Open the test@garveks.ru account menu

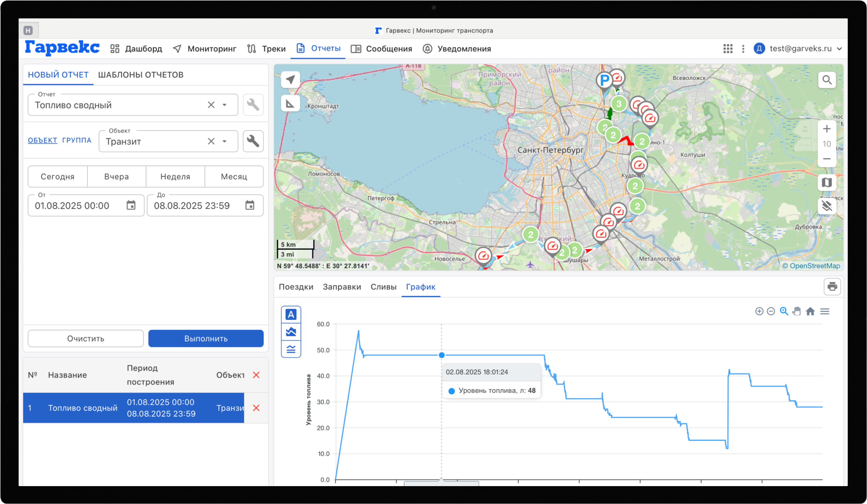click(797, 49)
